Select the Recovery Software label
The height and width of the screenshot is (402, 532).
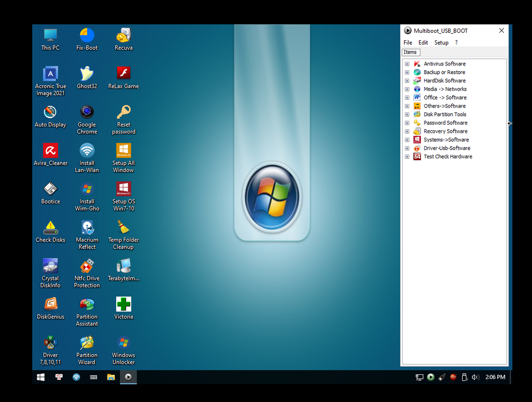[446, 131]
